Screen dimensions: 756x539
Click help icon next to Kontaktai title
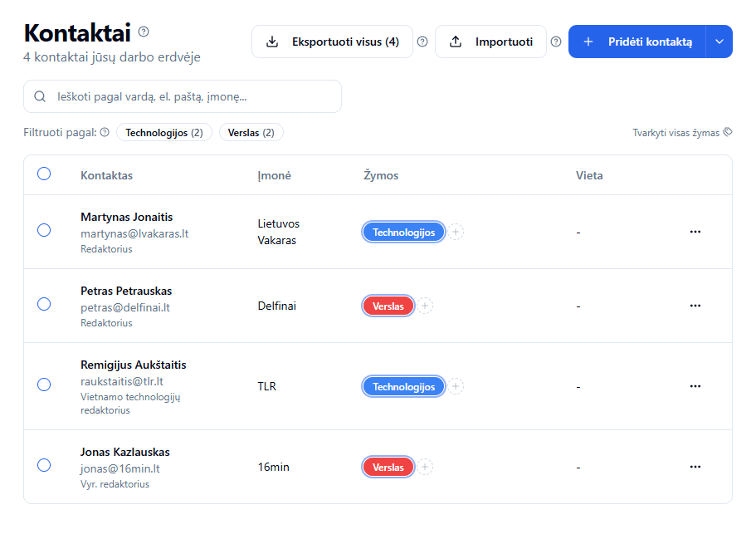pos(144,32)
